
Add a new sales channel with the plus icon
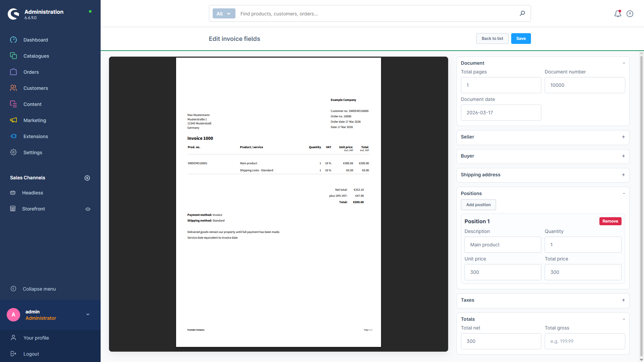point(87,178)
